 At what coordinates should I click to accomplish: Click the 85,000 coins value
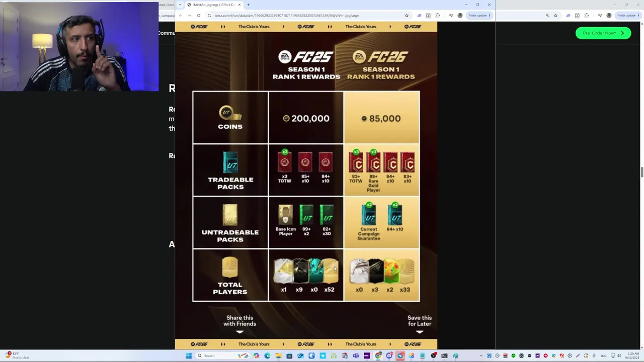pyautogui.click(x=381, y=118)
